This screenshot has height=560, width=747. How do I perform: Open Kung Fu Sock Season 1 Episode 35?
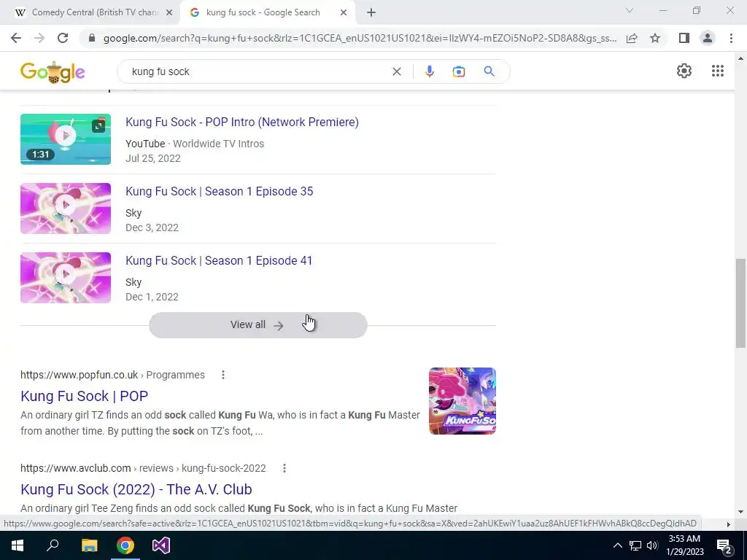point(219,192)
